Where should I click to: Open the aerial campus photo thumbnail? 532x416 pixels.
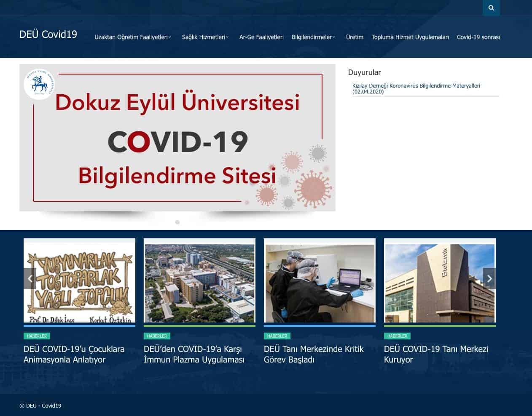pos(199,281)
